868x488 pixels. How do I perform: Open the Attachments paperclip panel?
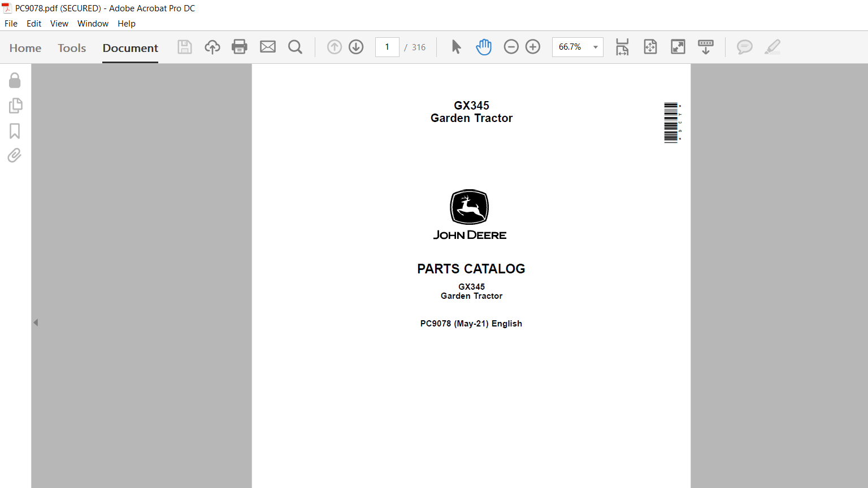click(15, 155)
